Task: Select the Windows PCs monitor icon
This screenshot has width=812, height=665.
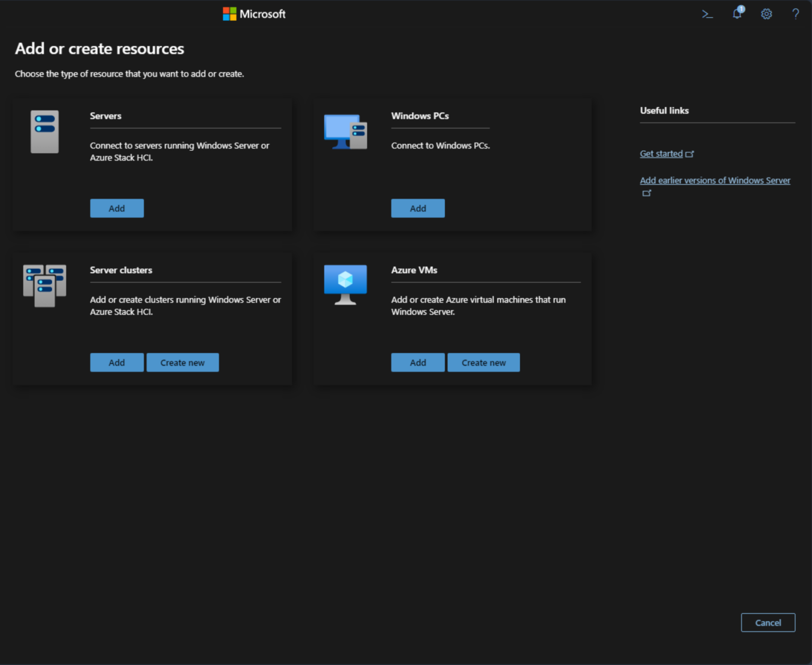Action: click(345, 132)
